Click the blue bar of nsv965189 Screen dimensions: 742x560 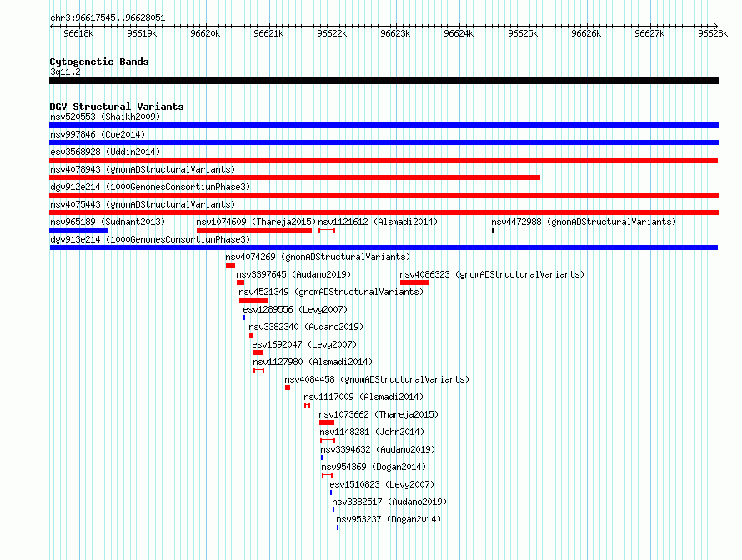pos(78,230)
